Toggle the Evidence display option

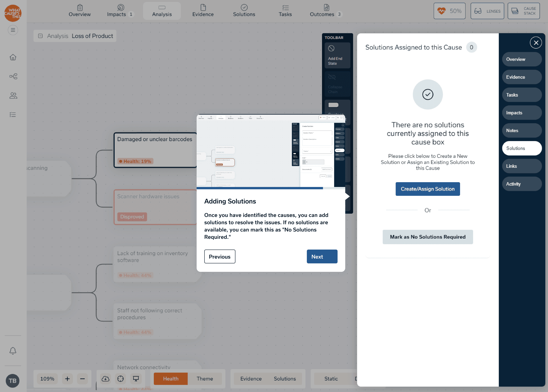251,379
